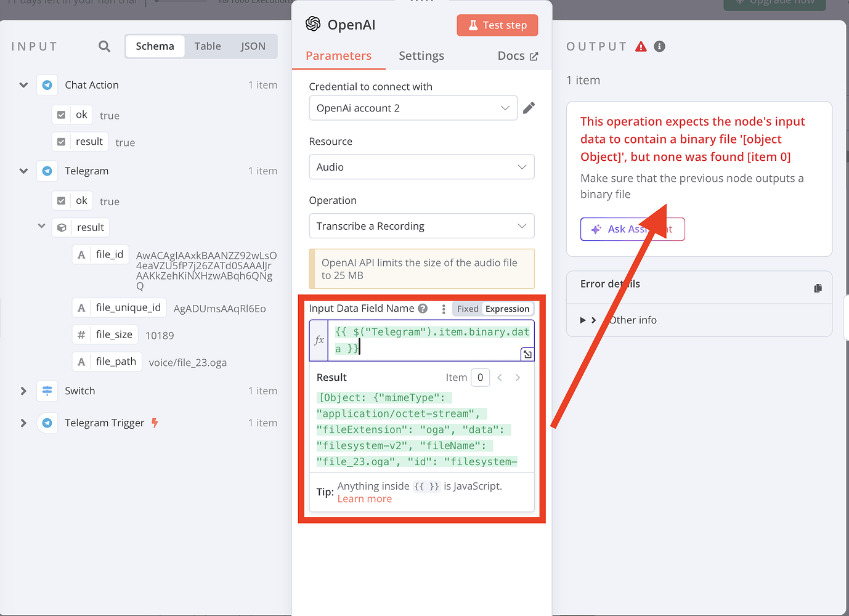This screenshot has height=616, width=849.
Task: Open the three-dot menu near Input Data Field Name
Action: click(443, 309)
